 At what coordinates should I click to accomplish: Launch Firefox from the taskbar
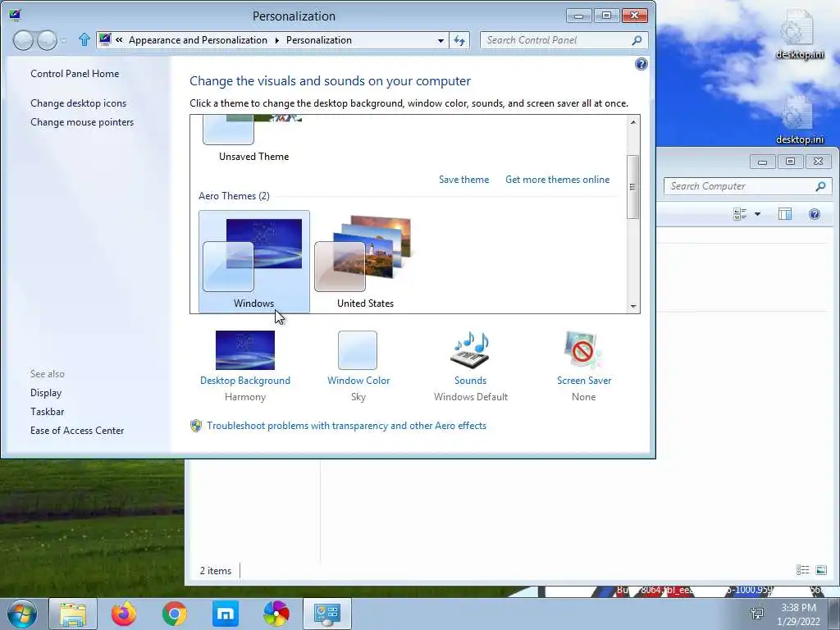[x=124, y=614]
